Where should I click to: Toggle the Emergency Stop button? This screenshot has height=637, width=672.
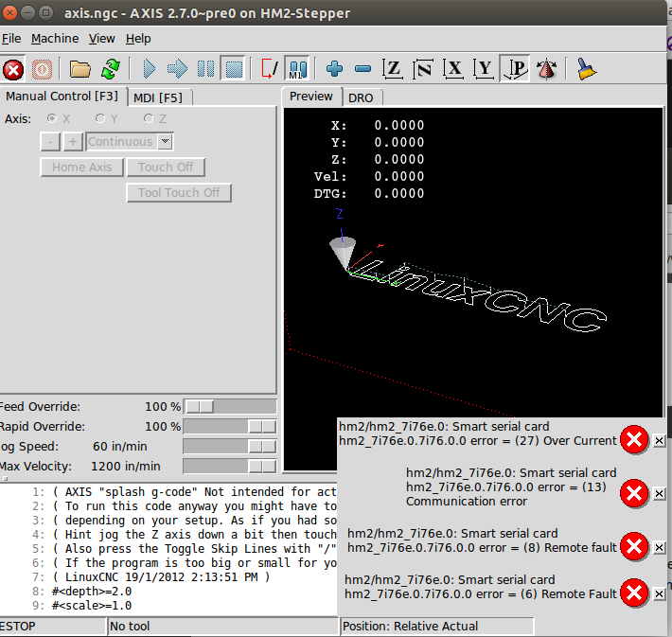tap(13, 69)
